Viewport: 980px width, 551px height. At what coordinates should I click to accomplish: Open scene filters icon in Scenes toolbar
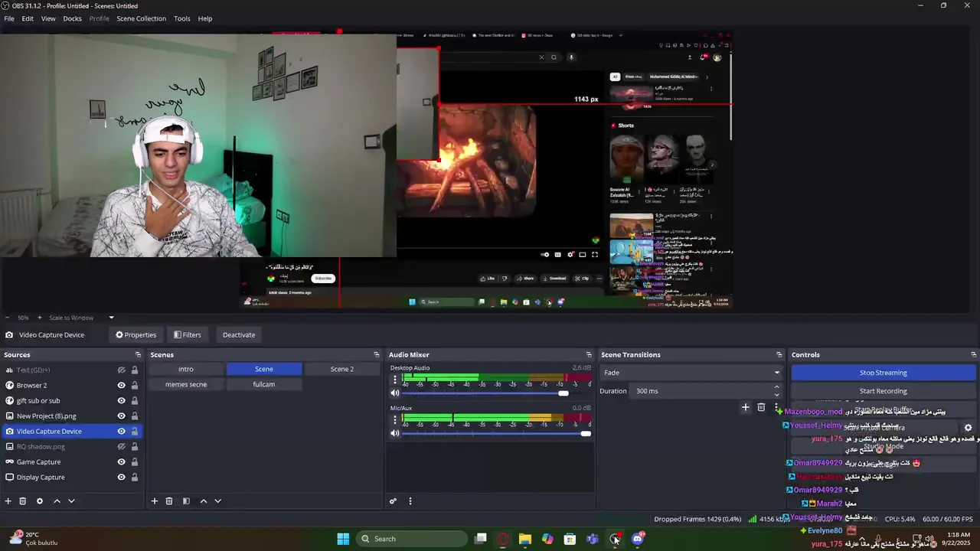(x=186, y=501)
